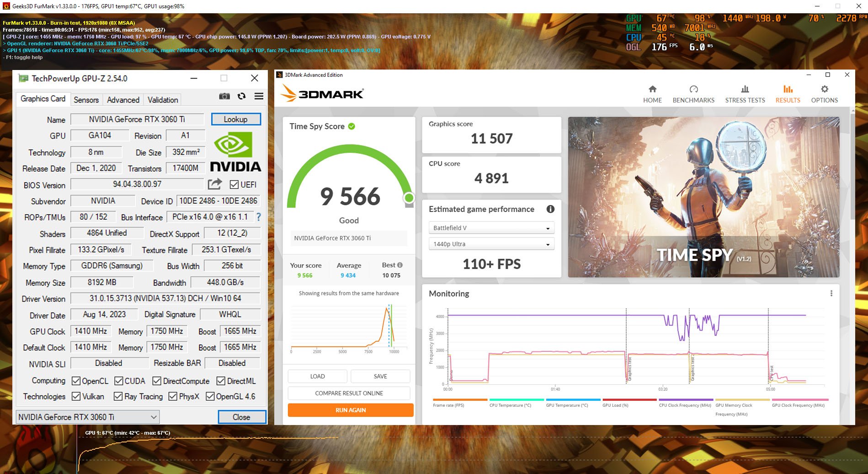Toggle the OpenCL checkbox
The image size is (868, 474).
pos(75,381)
